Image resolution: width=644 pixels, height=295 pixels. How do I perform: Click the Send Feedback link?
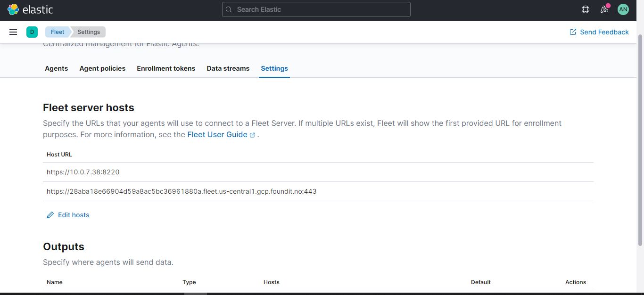point(604,32)
